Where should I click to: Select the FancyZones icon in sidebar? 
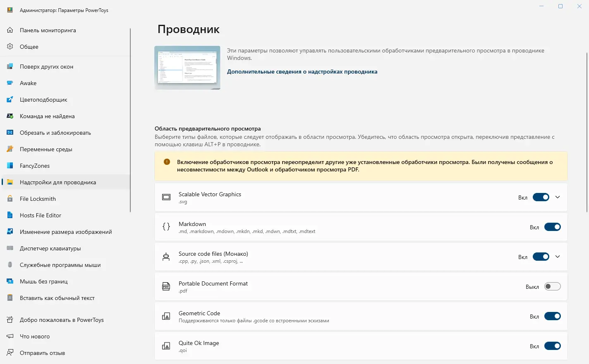click(x=10, y=166)
